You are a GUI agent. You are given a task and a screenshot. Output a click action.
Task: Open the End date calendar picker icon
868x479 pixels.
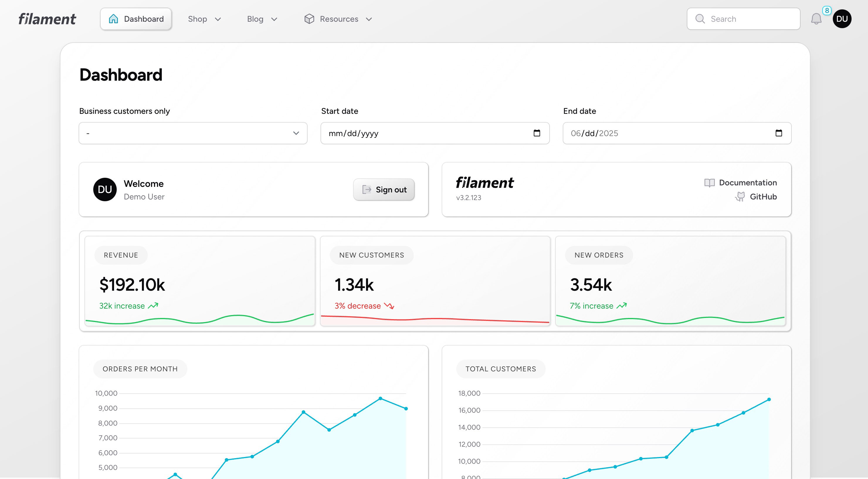tap(779, 133)
